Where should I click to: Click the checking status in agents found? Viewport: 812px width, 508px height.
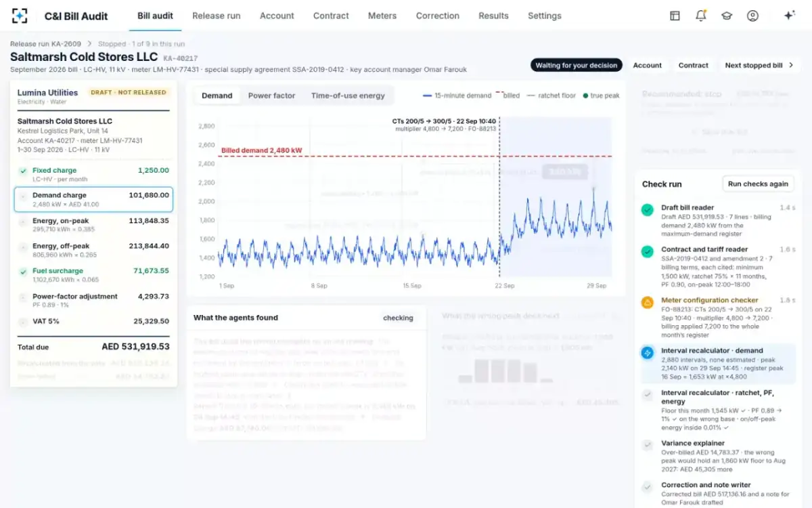point(398,318)
